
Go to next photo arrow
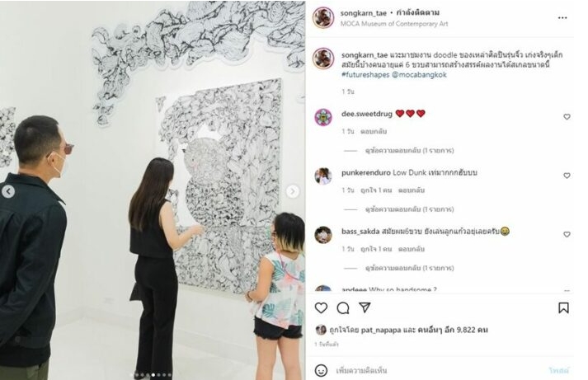pos(293,191)
